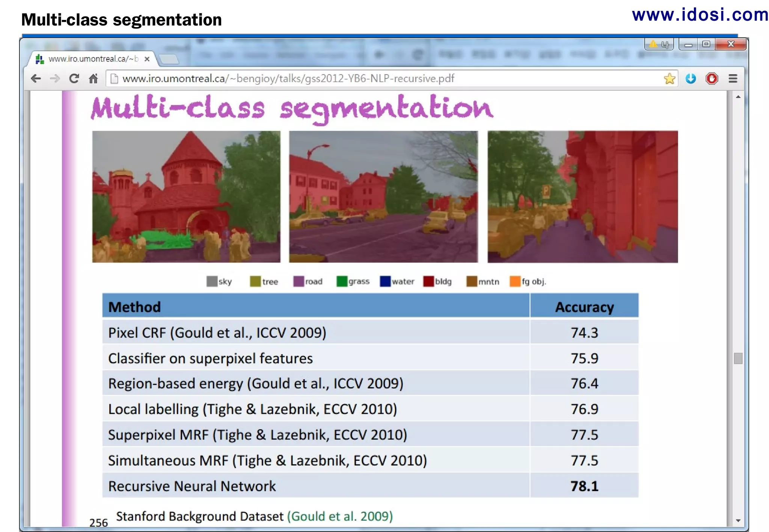Close the browser window

[x=731, y=44]
